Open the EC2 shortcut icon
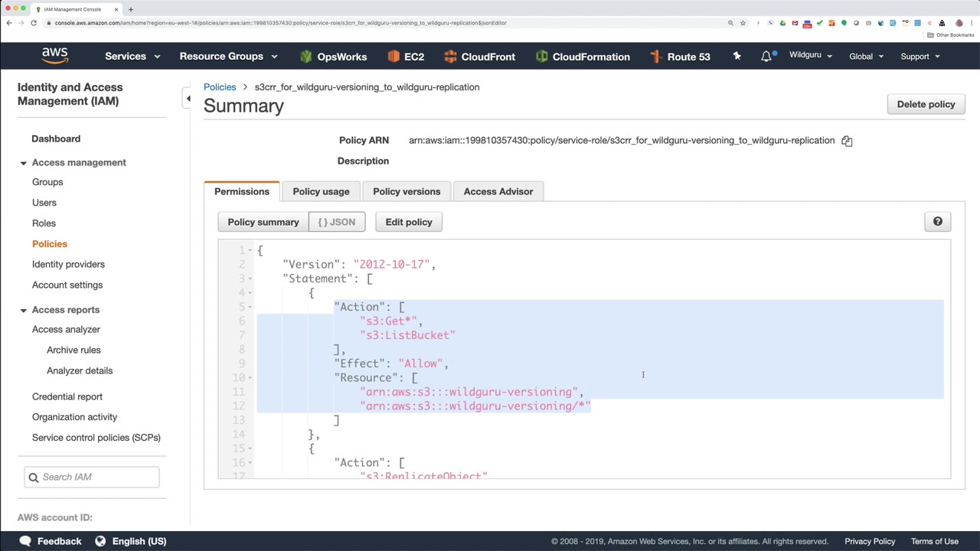 tap(394, 57)
